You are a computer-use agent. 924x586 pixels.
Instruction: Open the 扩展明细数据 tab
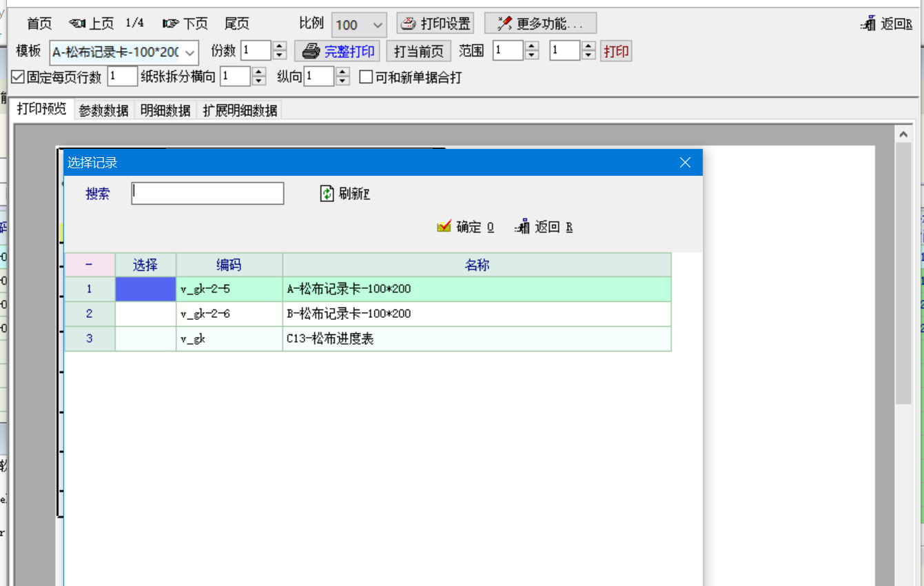pos(240,110)
